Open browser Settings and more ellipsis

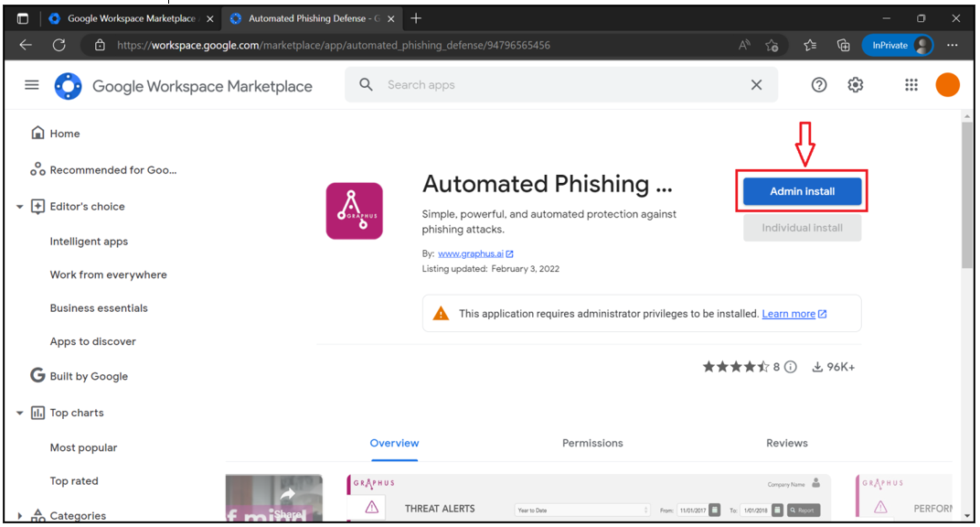[952, 45]
